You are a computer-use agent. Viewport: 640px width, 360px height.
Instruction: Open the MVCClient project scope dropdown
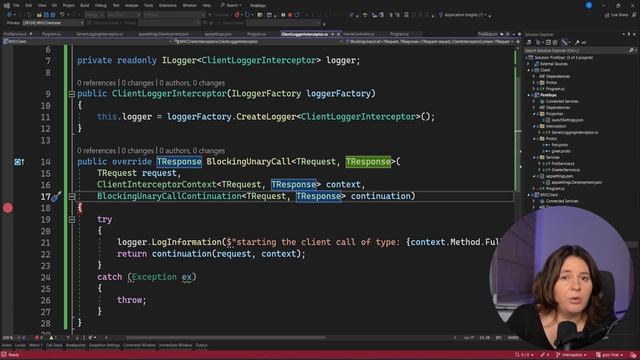click(87, 42)
